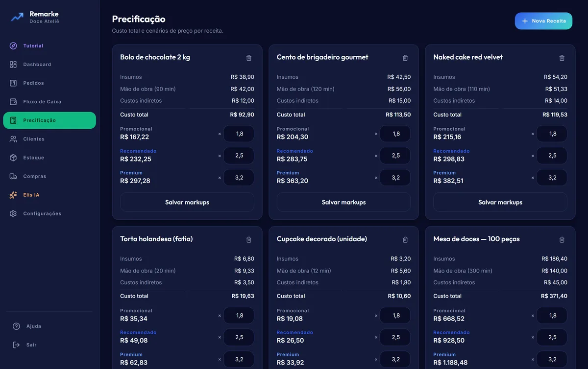
Task: Edit Promocional markup for Naked cake red velvet
Action: (552, 134)
